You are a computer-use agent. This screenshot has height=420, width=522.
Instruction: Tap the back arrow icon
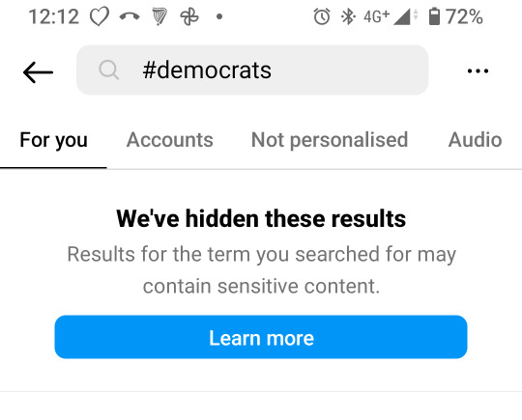pyautogui.click(x=38, y=71)
